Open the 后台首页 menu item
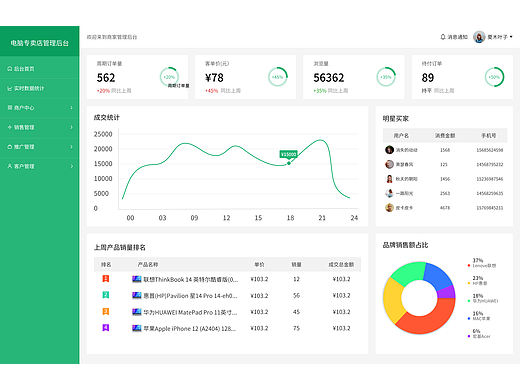This screenshot has height=390, width=520. coord(40,69)
